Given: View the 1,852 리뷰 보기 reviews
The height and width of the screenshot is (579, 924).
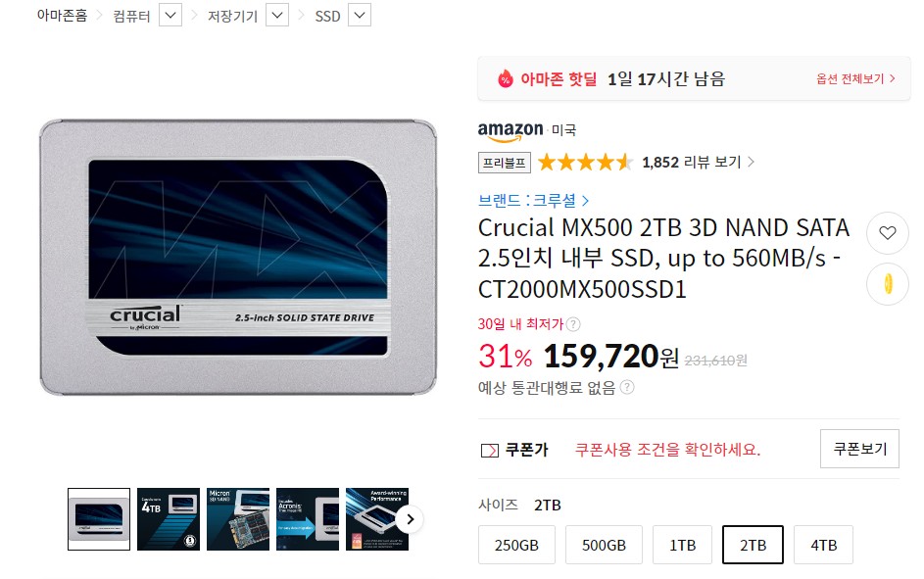Looking at the screenshot, I should coord(698,162).
